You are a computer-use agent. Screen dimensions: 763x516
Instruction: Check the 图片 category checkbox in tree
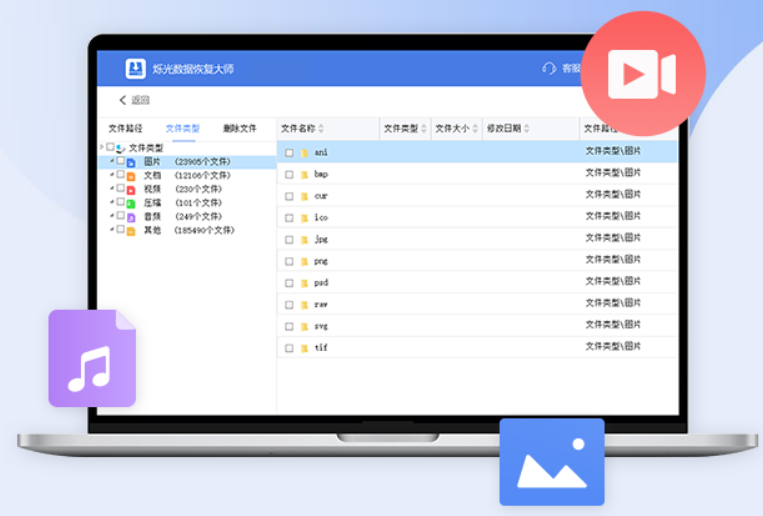pyautogui.click(x=120, y=161)
